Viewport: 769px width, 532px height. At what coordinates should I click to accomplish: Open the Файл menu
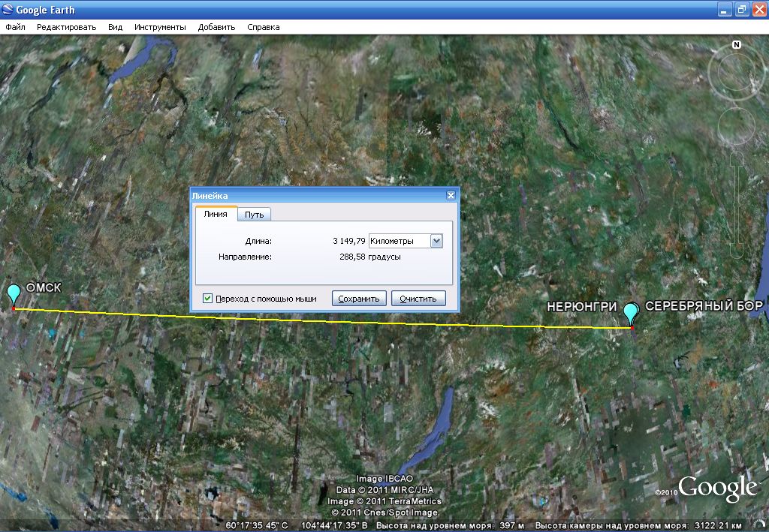point(15,27)
